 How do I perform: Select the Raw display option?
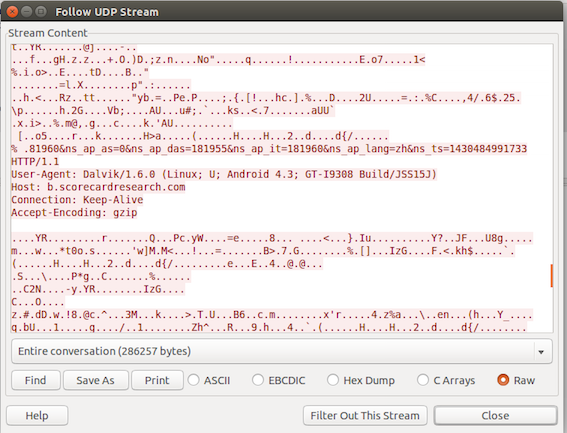click(x=516, y=380)
